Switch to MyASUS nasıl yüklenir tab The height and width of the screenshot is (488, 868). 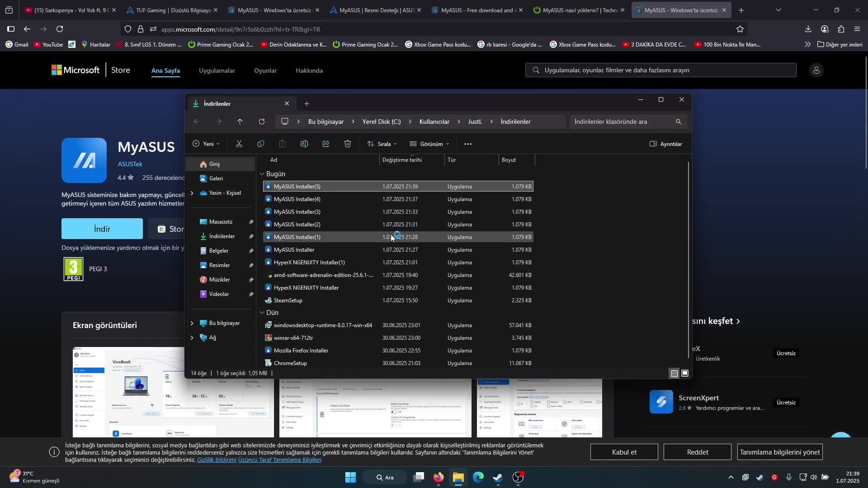pyautogui.click(x=579, y=10)
